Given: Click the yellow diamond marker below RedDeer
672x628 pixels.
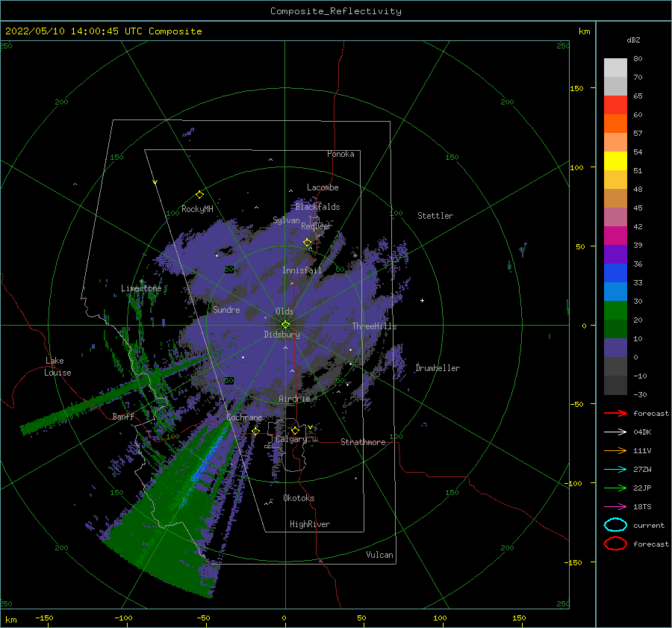Looking at the screenshot, I should (x=307, y=242).
